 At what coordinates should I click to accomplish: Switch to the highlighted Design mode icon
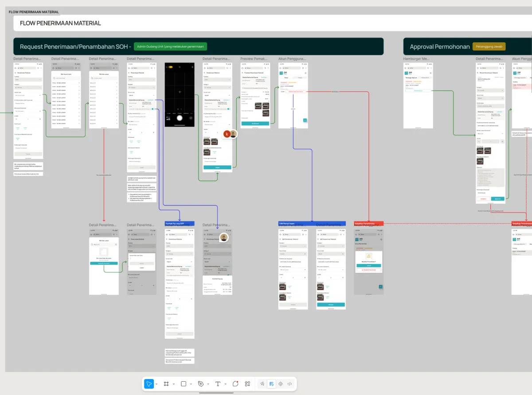(271, 383)
